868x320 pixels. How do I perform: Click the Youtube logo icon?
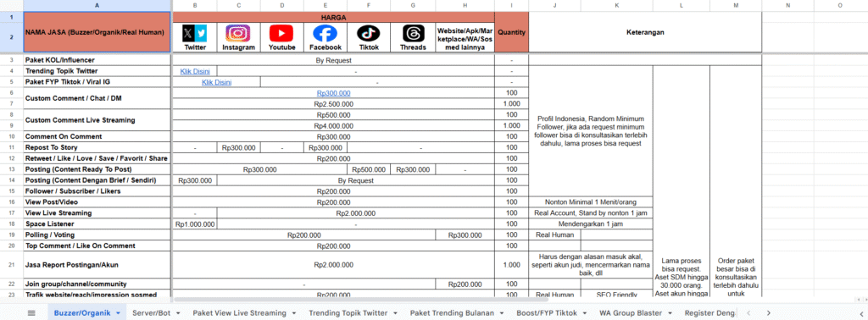[281, 34]
